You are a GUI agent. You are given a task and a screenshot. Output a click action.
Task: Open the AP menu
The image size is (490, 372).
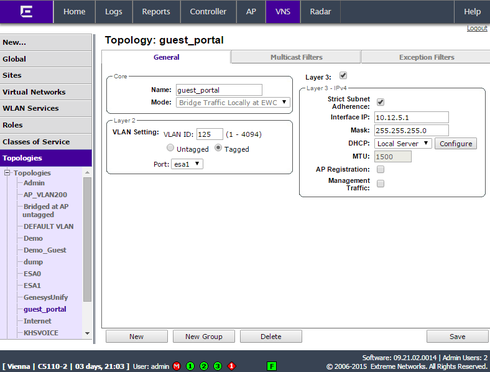(x=251, y=12)
